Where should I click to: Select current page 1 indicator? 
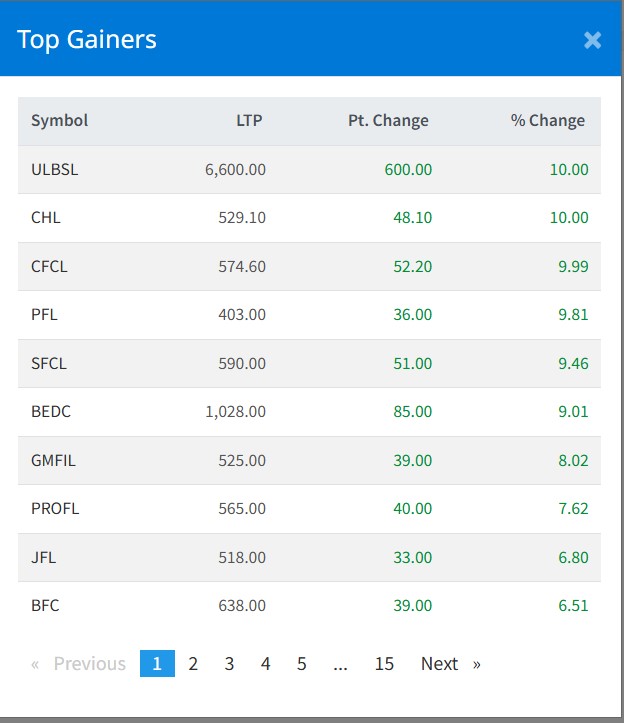[x=157, y=664]
